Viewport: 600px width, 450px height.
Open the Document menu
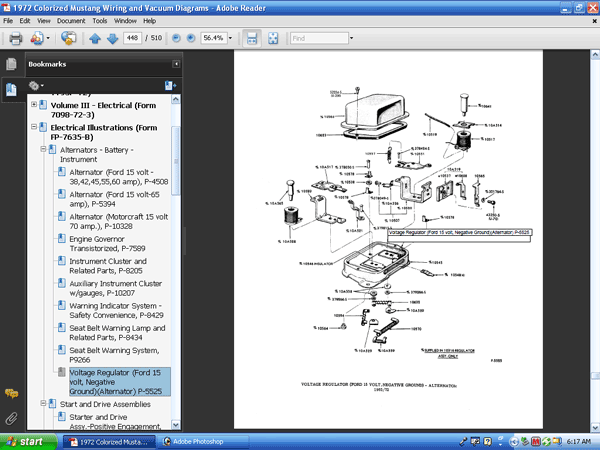coord(70,20)
